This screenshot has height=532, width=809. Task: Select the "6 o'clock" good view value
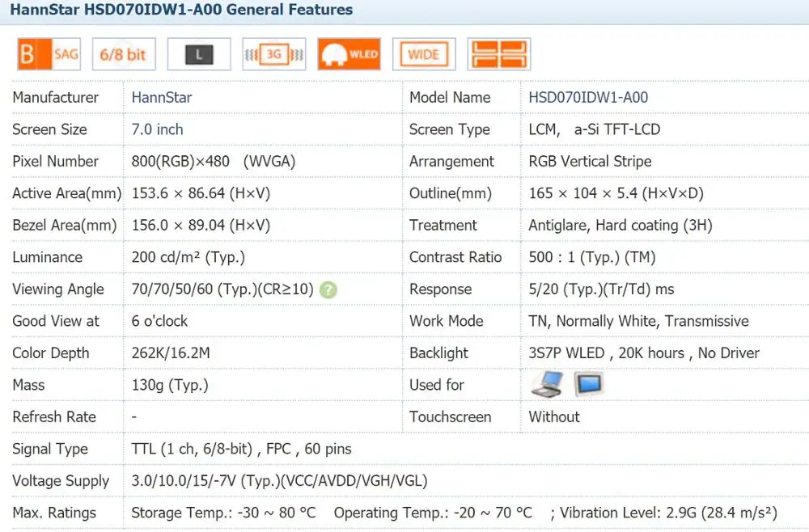[x=159, y=321]
